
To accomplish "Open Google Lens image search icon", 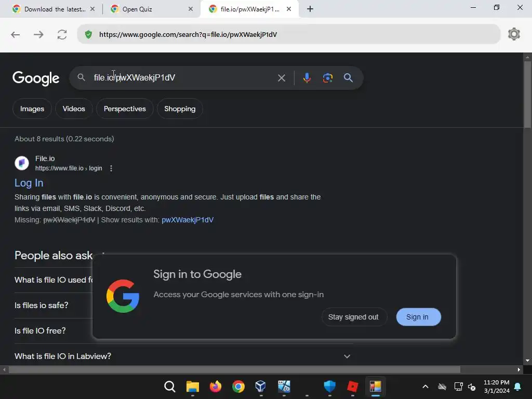I will (x=327, y=78).
